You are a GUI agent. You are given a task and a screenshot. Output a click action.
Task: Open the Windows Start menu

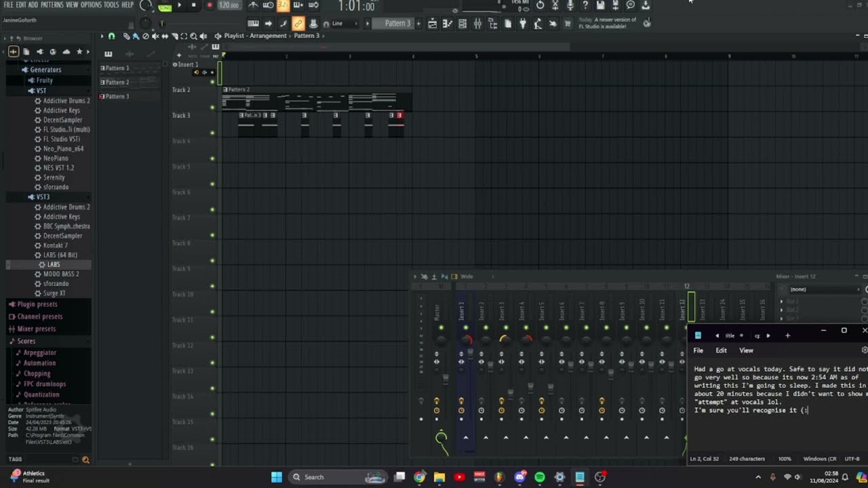pos(277,477)
